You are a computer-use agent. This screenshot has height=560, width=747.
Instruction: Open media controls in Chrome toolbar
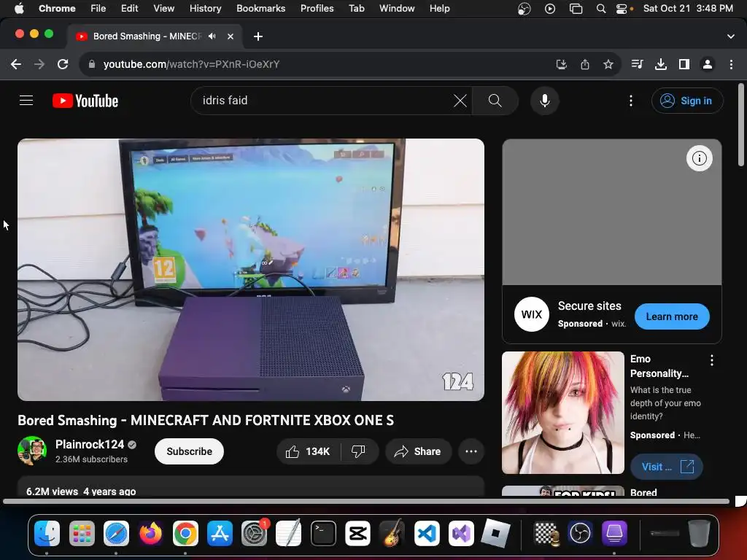click(637, 64)
